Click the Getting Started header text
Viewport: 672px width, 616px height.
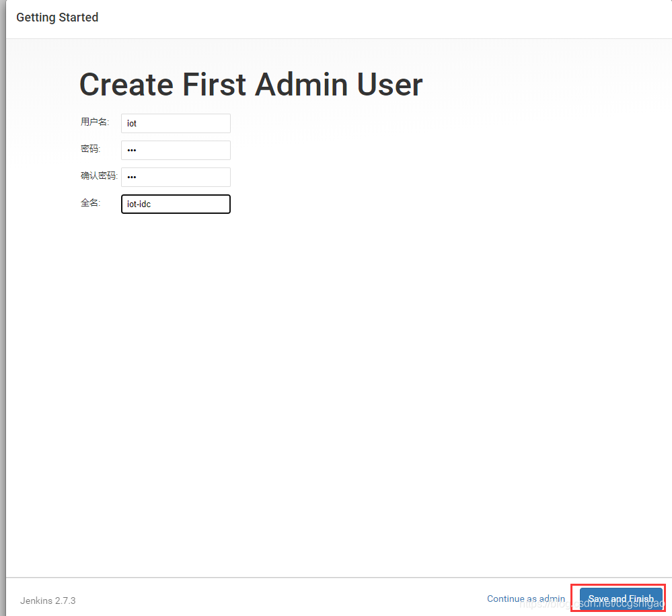(x=57, y=17)
